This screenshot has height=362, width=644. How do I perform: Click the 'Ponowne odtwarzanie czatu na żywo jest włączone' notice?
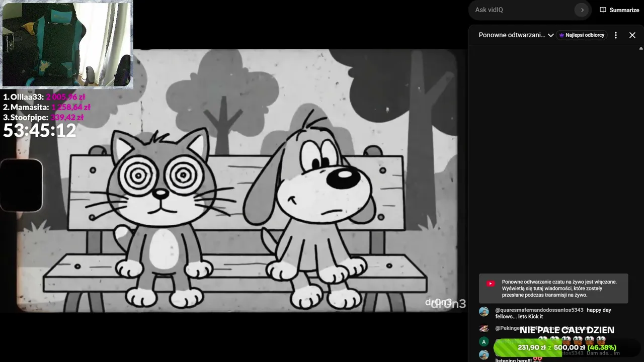(553, 289)
